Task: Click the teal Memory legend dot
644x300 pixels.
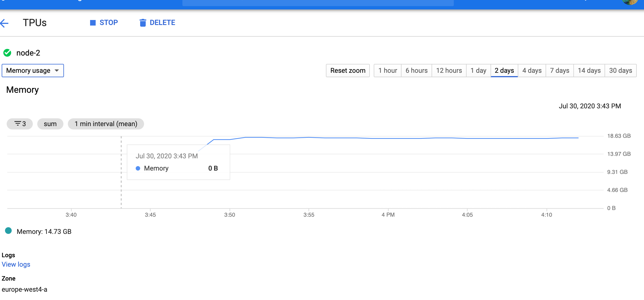Action: pyautogui.click(x=8, y=231)
